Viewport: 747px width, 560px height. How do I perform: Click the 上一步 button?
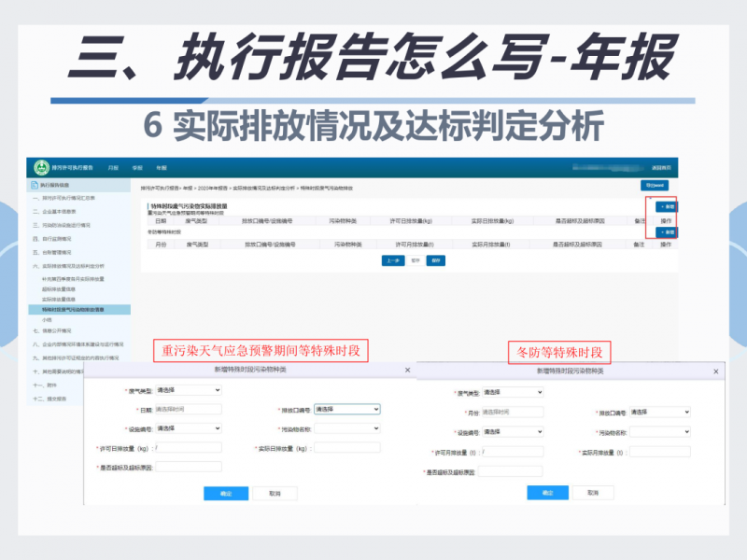[393, 260]
